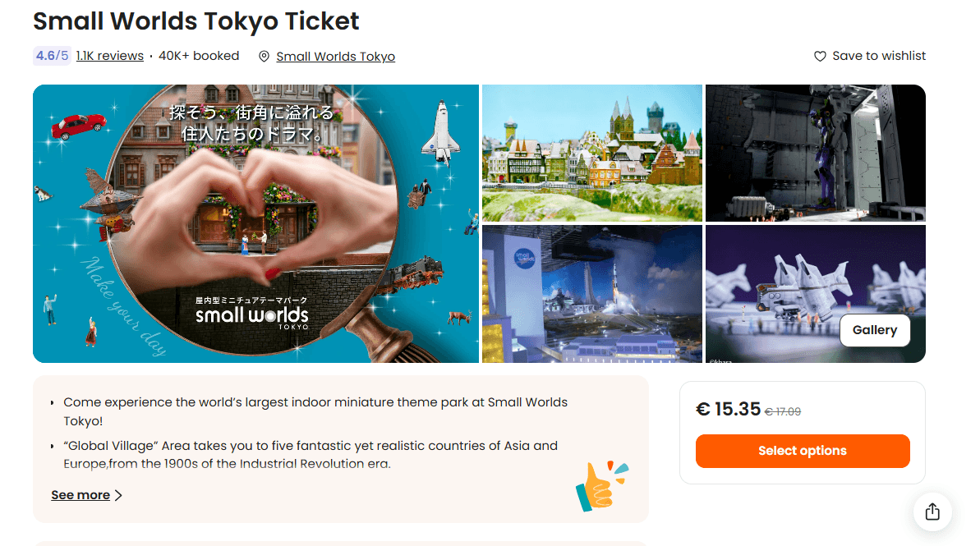The height and width of the screenshot is (546, 980).
Task: Open Small Worlds Tokyo location link
Action: point(336,56)
